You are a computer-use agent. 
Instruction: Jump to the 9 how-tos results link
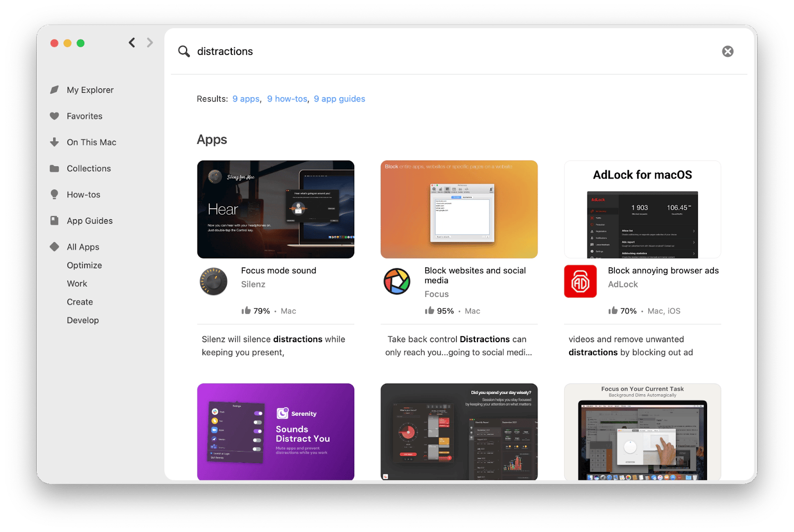[287, 99]
